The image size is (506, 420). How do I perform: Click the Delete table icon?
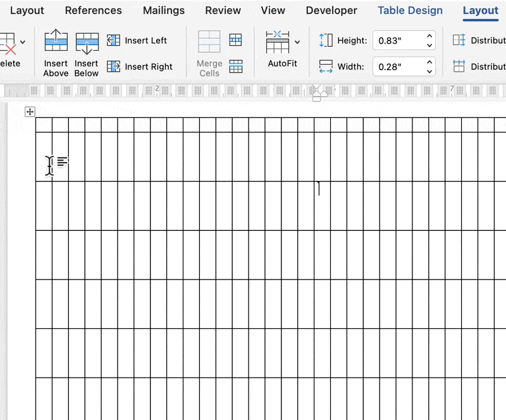tap(8, 43)
